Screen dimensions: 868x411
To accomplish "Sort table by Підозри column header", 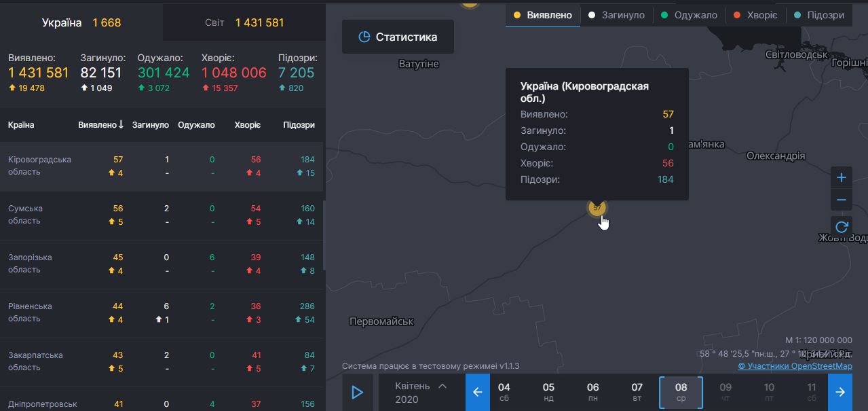I will pos(299,125).
